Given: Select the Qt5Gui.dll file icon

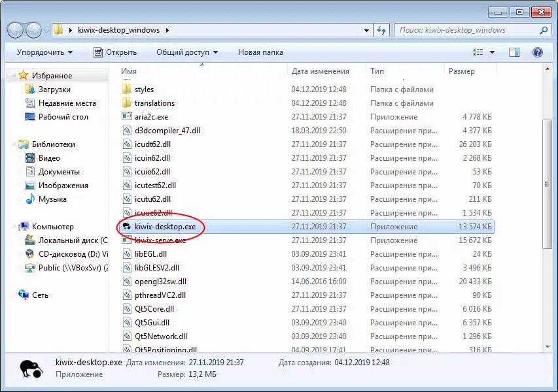Looking at the screenshot, I should 127,323.
